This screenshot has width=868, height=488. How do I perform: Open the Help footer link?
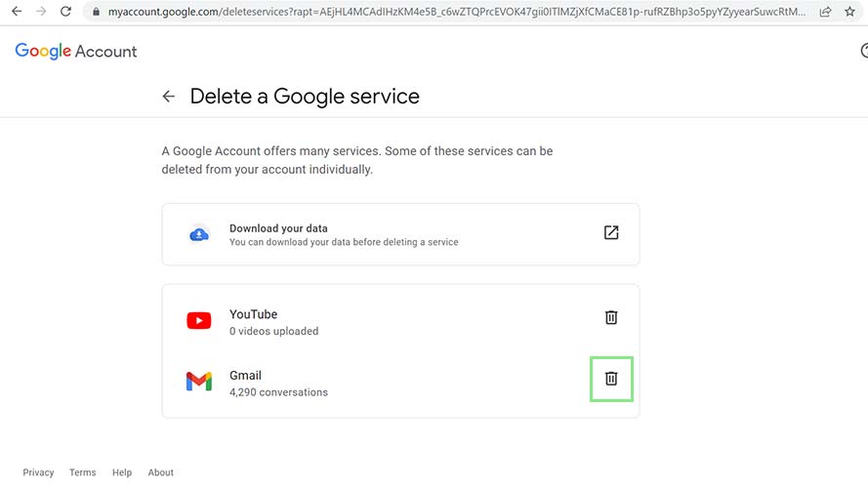pyautogui.click(x=122, y=472)
